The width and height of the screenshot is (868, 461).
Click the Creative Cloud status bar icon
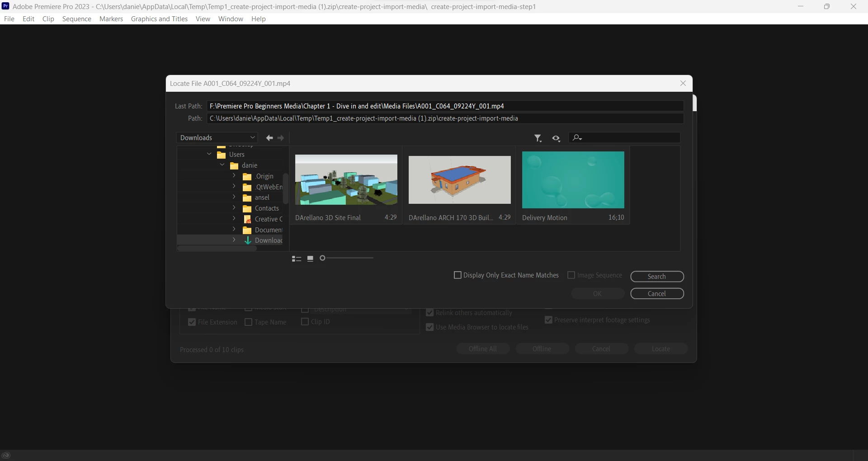coord(6,455)
